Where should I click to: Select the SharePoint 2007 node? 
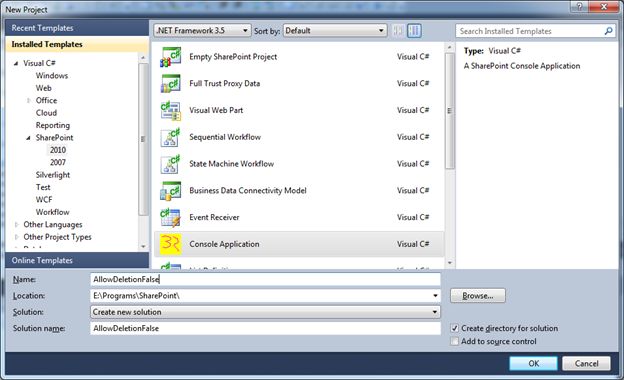click(58, 162)
